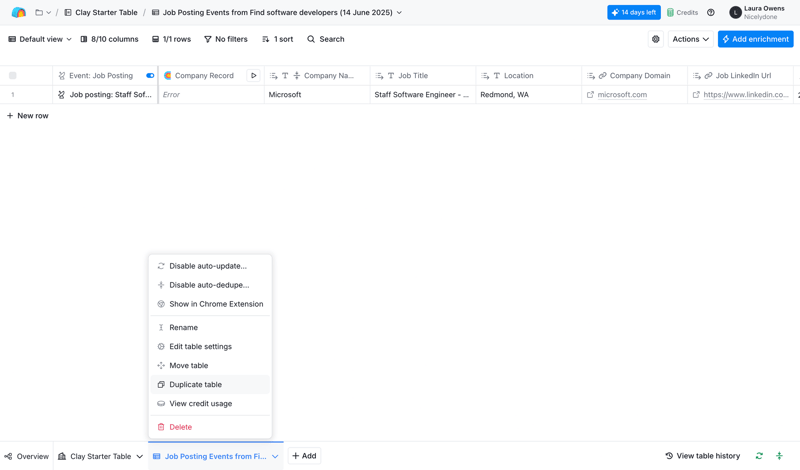Collapse the Job Posting Events tab chevron
Image resolution: width=800 pixels, height=470 pixels.
click(x=275, y=456)
